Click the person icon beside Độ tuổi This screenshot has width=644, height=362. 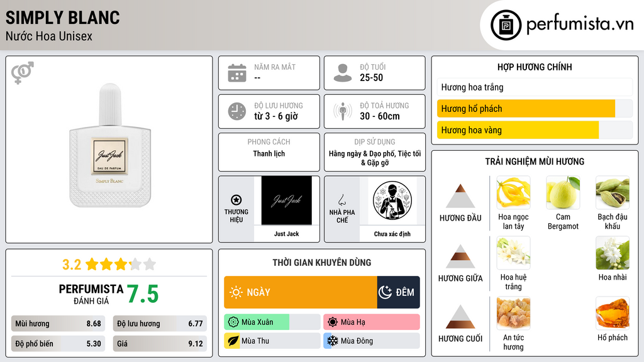(343, 73)
